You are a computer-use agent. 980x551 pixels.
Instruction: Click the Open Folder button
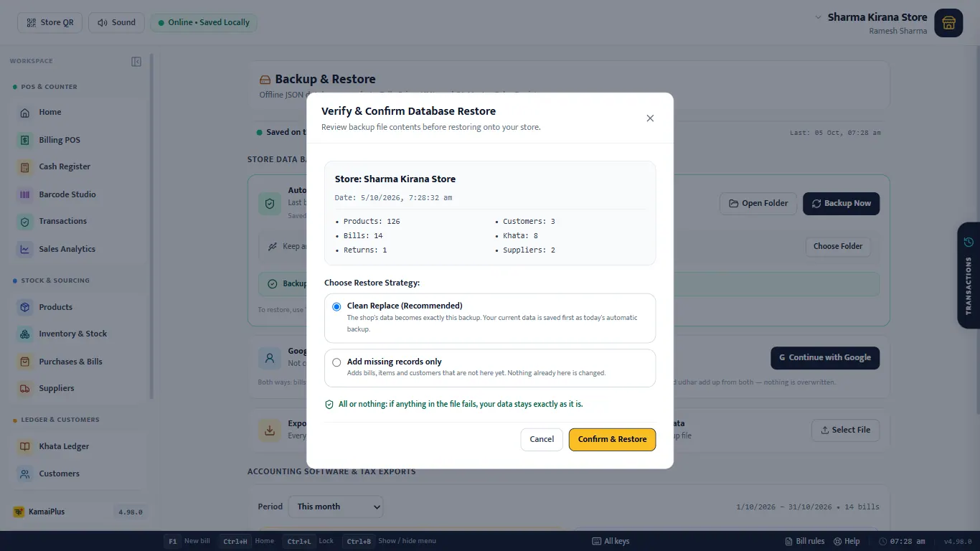coord(758,203)
